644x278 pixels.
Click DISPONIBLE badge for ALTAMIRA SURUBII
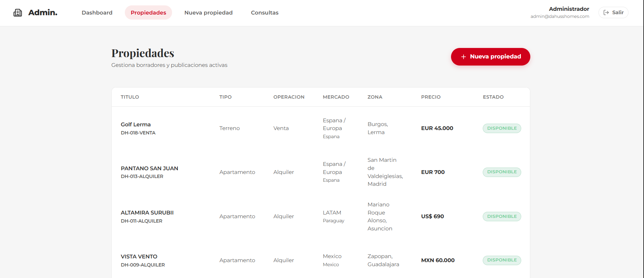(502, 217)
